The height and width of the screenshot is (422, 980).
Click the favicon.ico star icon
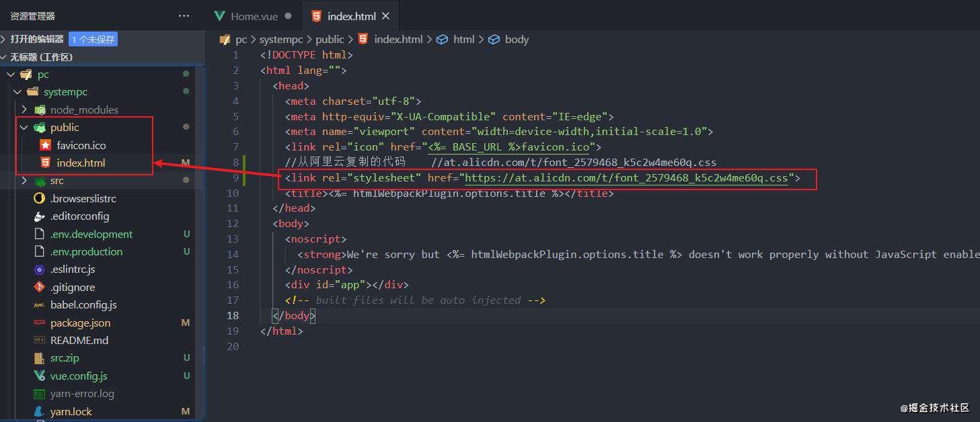(x=45, y=145)
